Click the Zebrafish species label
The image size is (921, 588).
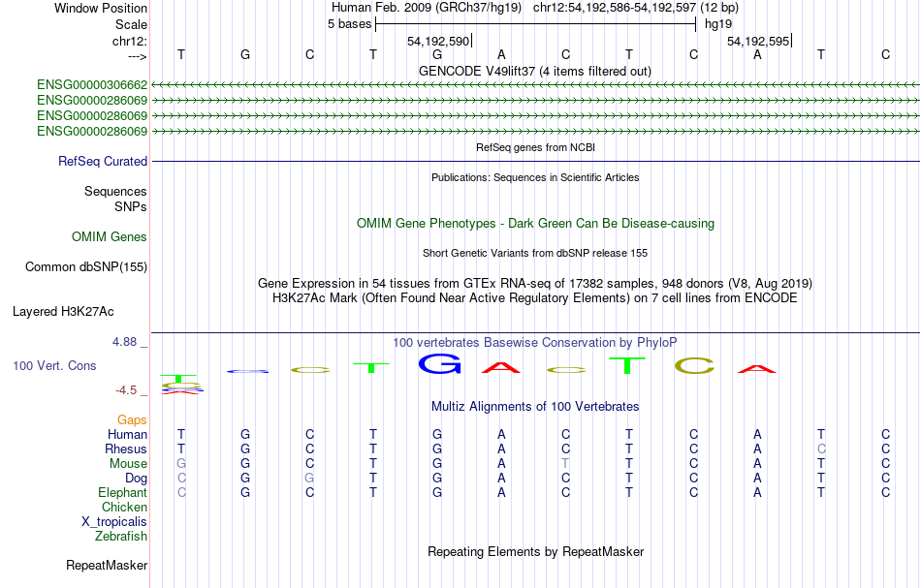[121, 536]
